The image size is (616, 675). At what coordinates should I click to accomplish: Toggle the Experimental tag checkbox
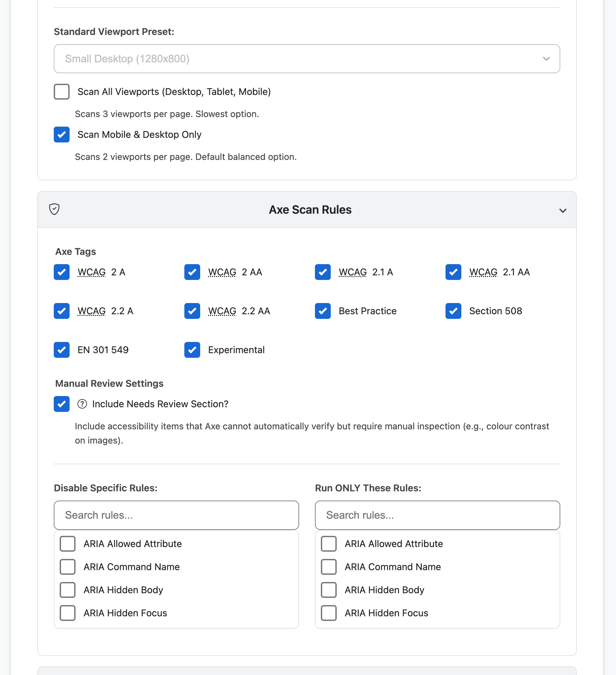coord(192,350)
